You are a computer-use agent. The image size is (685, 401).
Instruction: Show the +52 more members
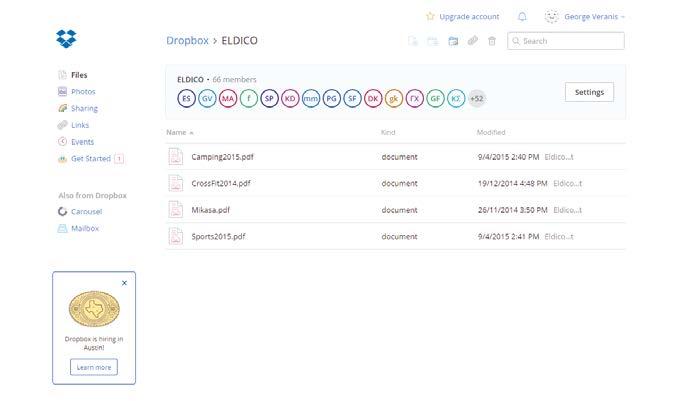coord(477,98)
